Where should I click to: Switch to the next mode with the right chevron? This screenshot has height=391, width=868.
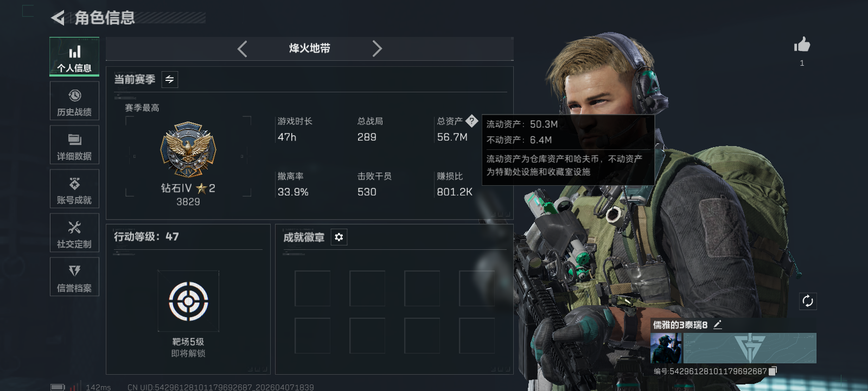click(x=377, y=49)
